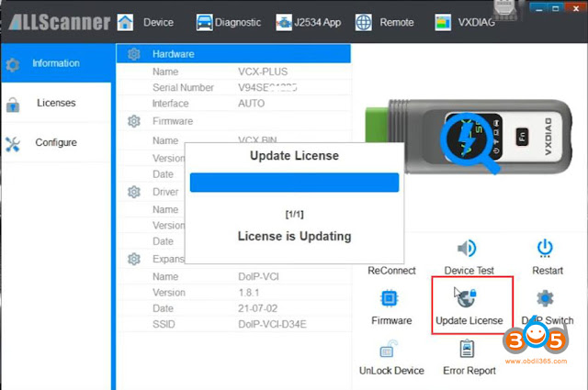
Task: Click the Device Test speaker icon
Action: pyautogui.click(x=468, y=248)
